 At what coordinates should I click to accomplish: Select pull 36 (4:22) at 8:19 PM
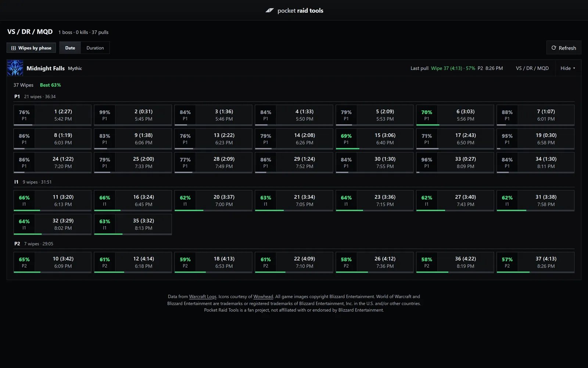(x=455, y=262)
